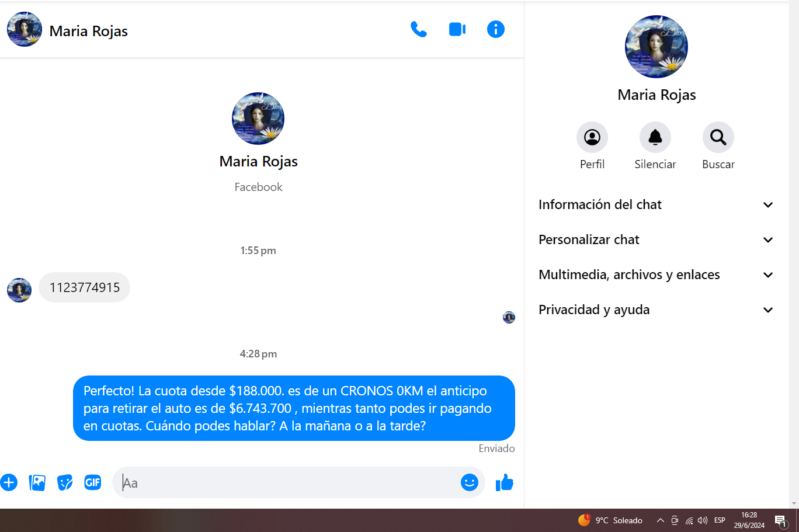Open the sticker picker
This screenshot has height=532, width=799.
(65, 482)
